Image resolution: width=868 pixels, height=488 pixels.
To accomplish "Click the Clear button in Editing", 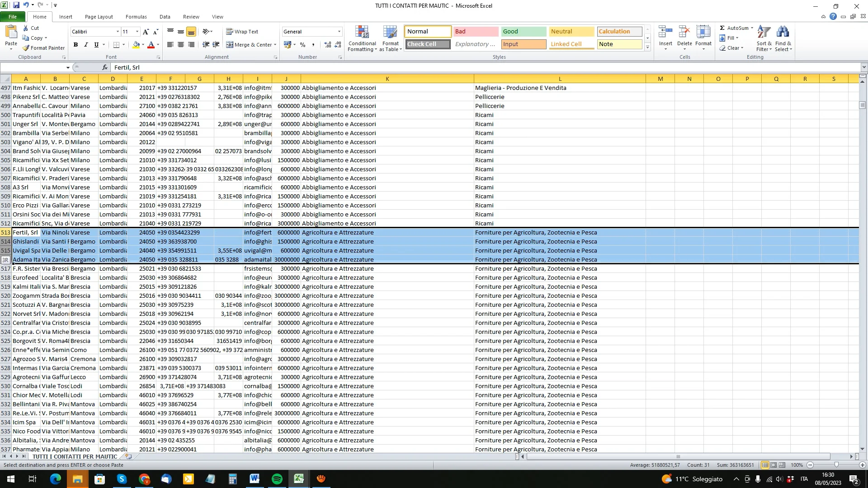I will point(731,48).
